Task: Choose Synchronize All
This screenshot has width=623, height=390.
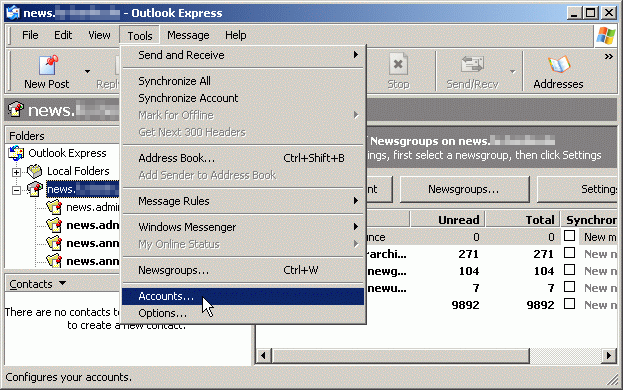Action: coord(243,81)
